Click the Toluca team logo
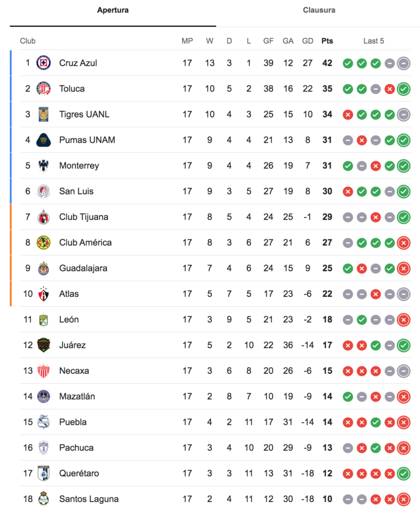The height and width of the screenshot is (515, 420). coord(43,89)
